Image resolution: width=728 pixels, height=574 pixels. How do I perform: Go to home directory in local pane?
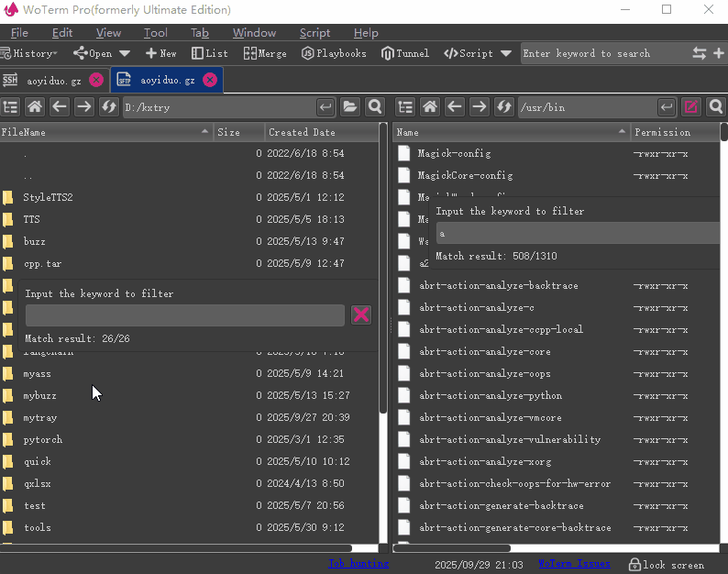pos(37,107)
